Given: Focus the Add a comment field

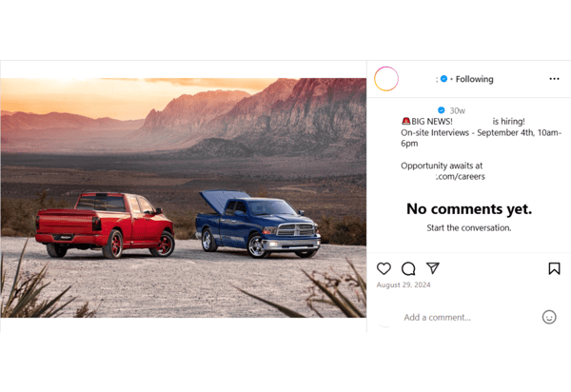Looking at the screenshot, I should (x=470, y=318).
